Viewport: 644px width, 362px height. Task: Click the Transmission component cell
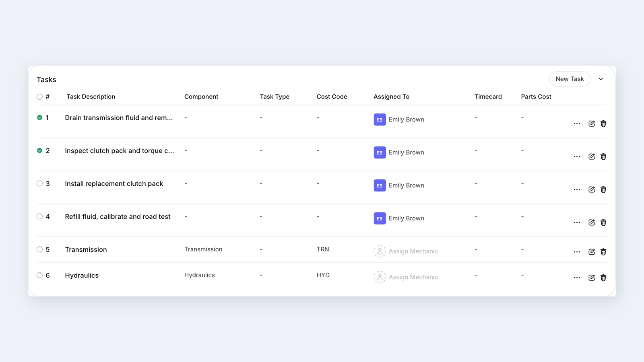click(203, 249)
